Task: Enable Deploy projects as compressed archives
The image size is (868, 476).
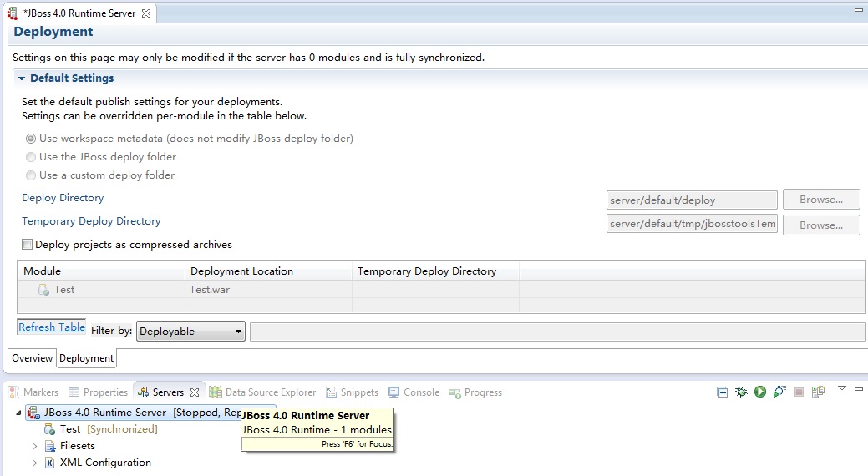Action: point(27,244)
